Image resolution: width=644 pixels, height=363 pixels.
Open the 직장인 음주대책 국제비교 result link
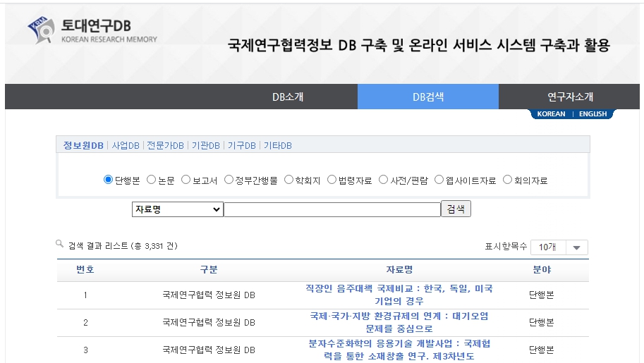click(399, 295)
